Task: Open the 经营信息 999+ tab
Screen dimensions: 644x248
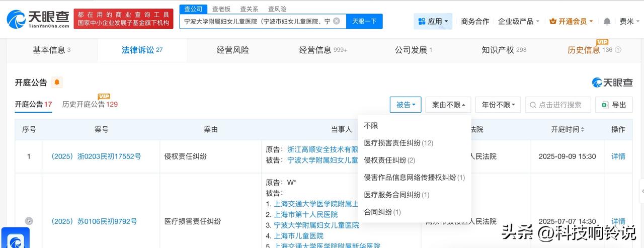Action: point(323,50)
